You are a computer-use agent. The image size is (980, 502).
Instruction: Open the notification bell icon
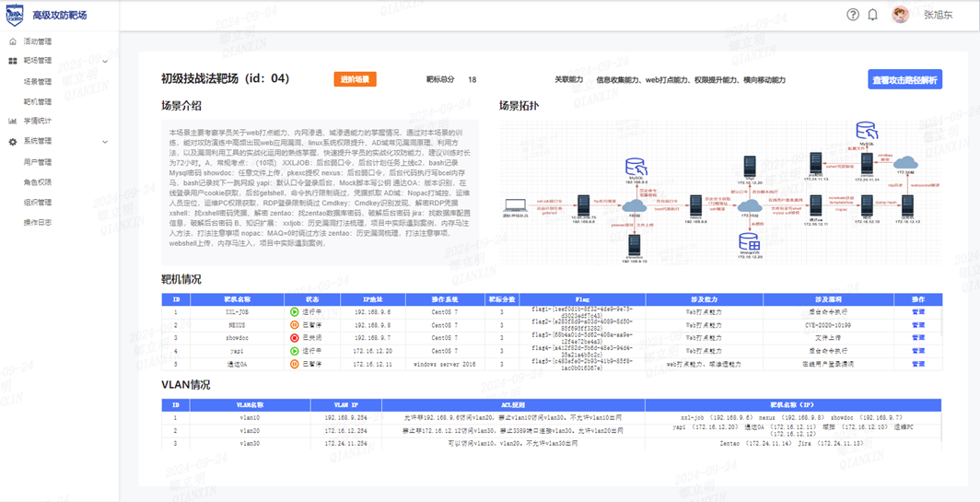[873, 15]
